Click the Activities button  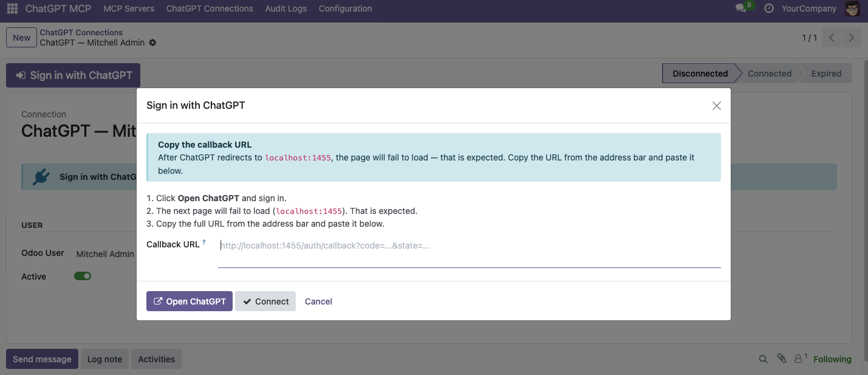point(156,359)
